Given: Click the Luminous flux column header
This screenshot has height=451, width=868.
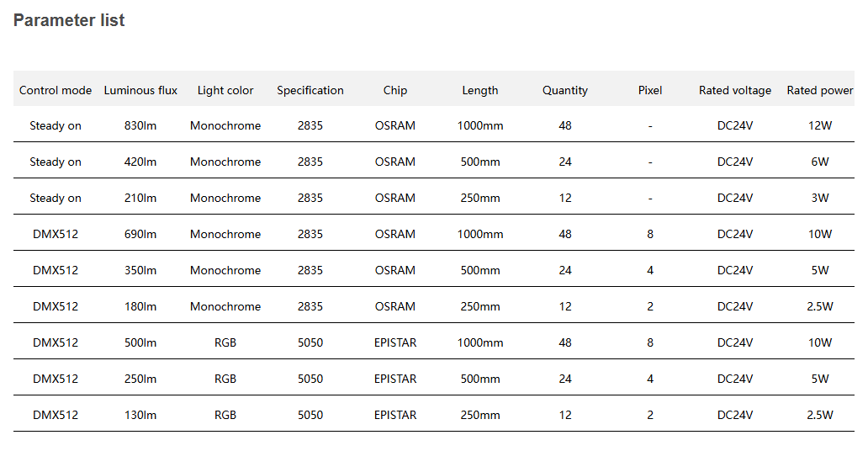Looking at the screenshot, I should [140, 90].
